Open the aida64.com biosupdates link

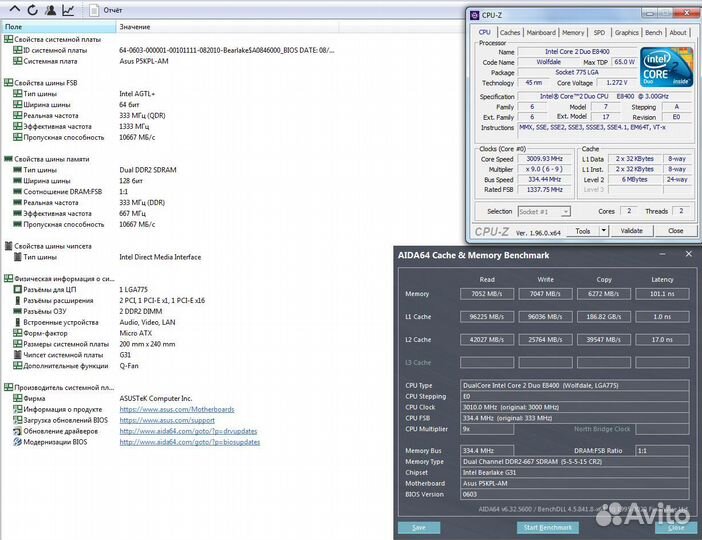[x=188, y=442]
